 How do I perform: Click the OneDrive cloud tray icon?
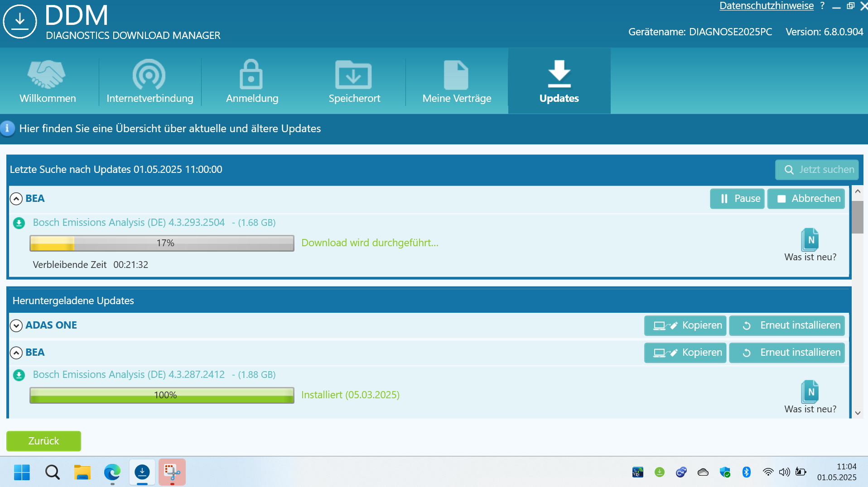point(703,472)
